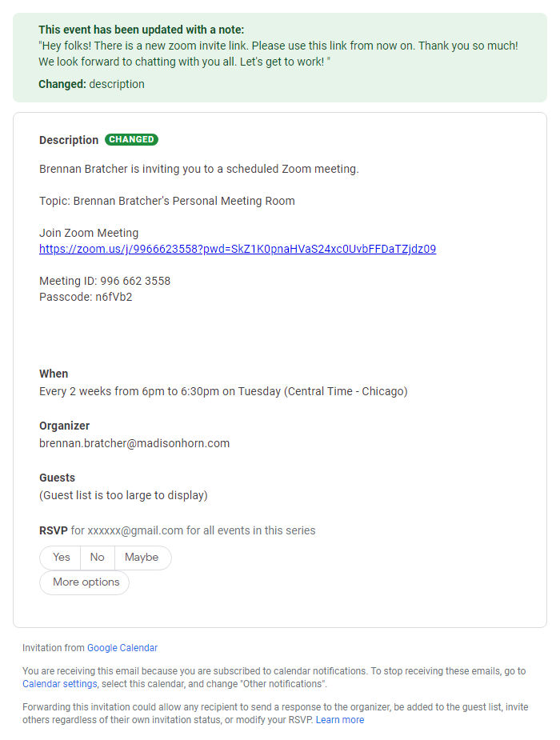Screen dimensions: 560x740
Task: Select Maybe as your RSVP response
Action: (x=142, y=558)
